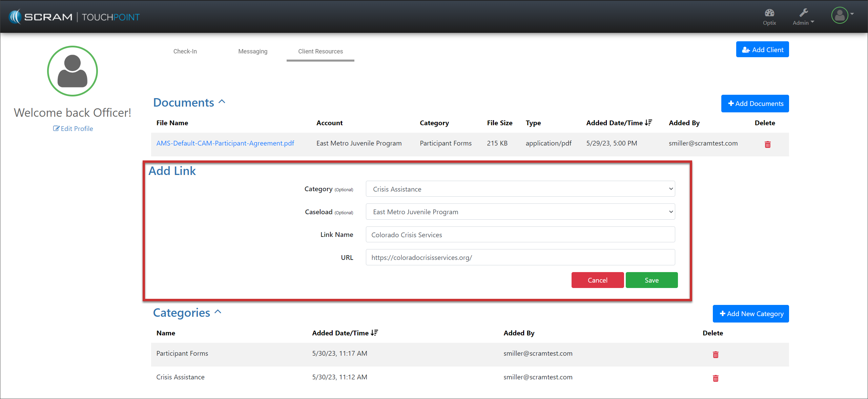Save the new link
The image size is (868, 399).
click(651, 280)
